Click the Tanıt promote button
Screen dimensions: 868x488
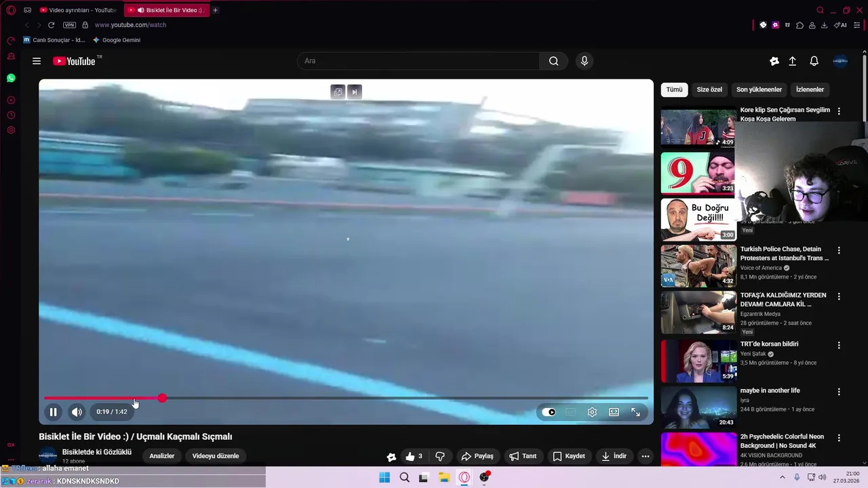(x=523, y=456)
